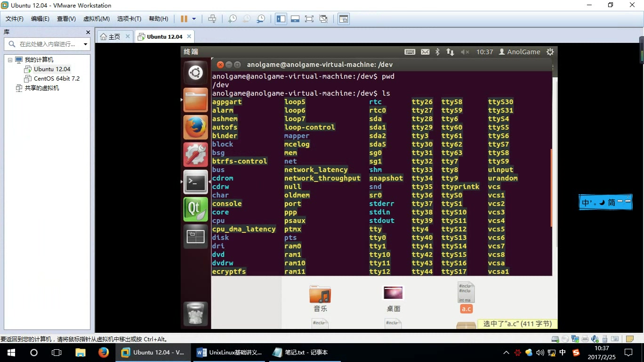Screen dimensions: 644x362
Task: Toggle the thumbnail bar view icon
Action: [x=295, y=19]
